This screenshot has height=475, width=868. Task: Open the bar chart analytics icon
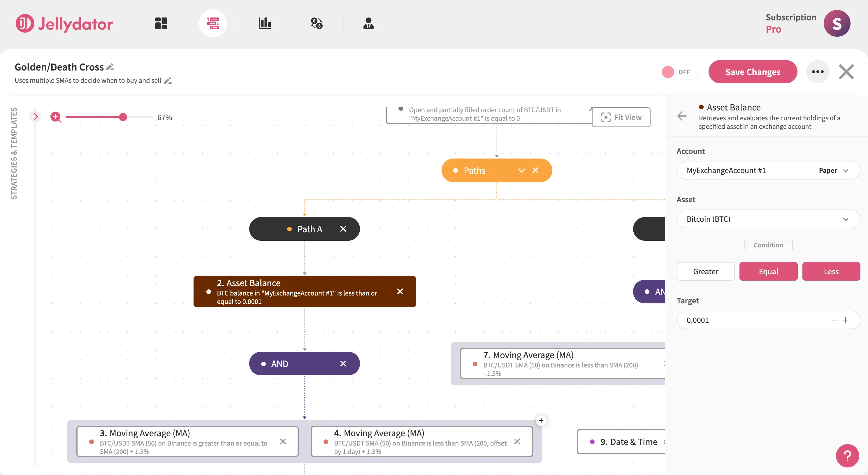click(265, 23)
